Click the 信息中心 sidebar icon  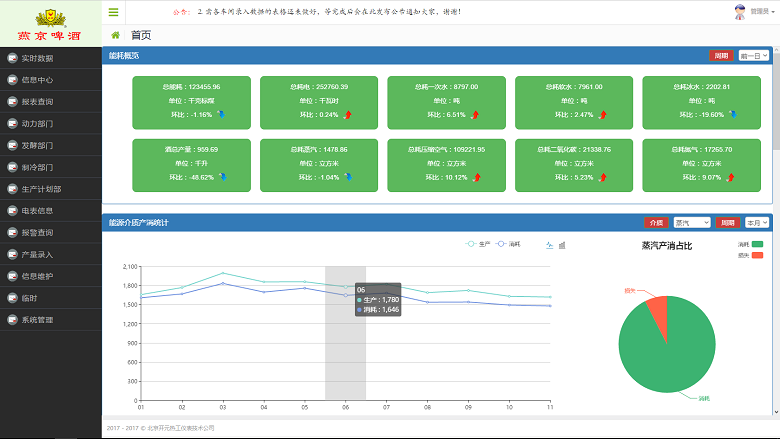12,80
